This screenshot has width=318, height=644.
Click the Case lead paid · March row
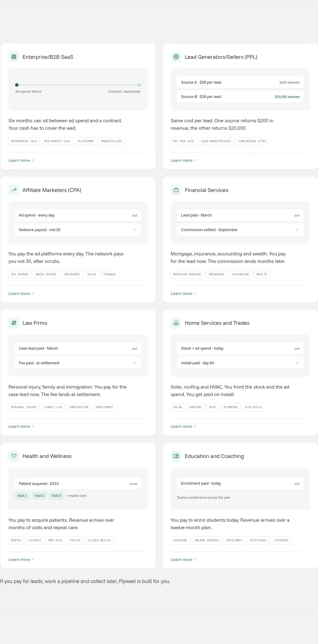(x=78, y=348)
